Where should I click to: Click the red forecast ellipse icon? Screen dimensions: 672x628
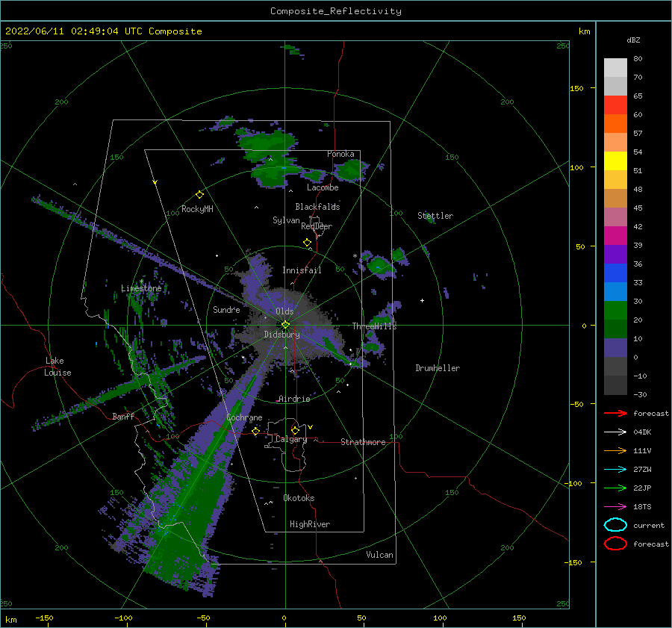click(x=615, y=544)
